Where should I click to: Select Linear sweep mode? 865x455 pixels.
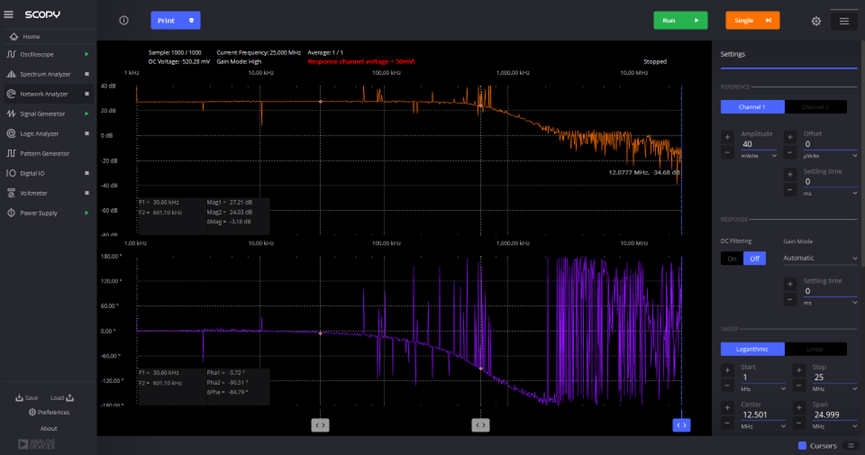coord(815,349)
